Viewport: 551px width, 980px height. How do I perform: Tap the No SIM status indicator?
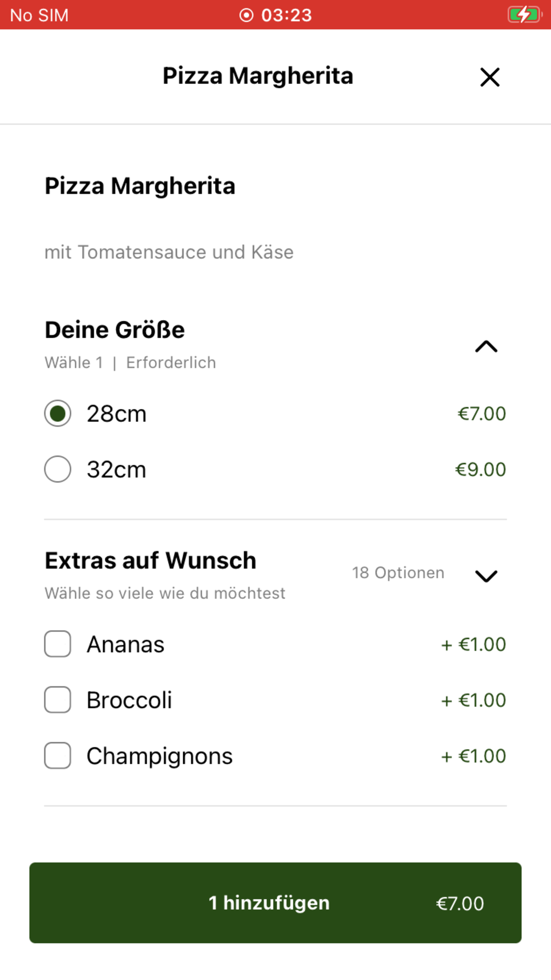pos(39,15)
